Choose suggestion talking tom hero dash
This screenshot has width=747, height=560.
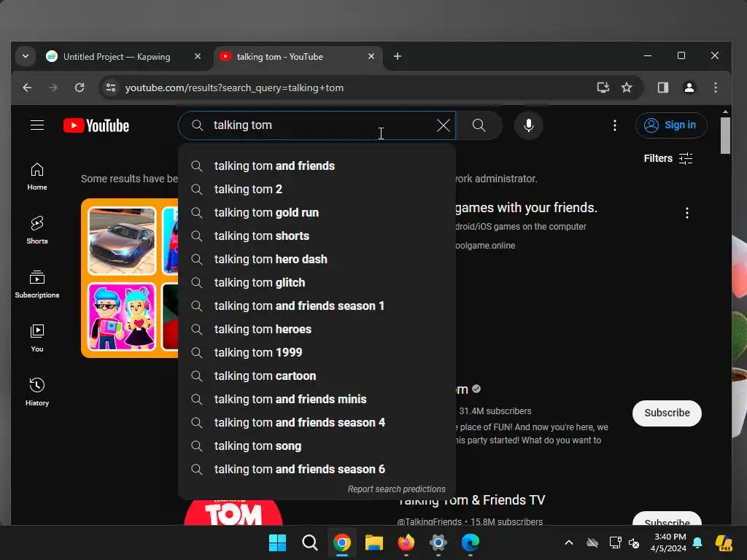coord(317,259)
